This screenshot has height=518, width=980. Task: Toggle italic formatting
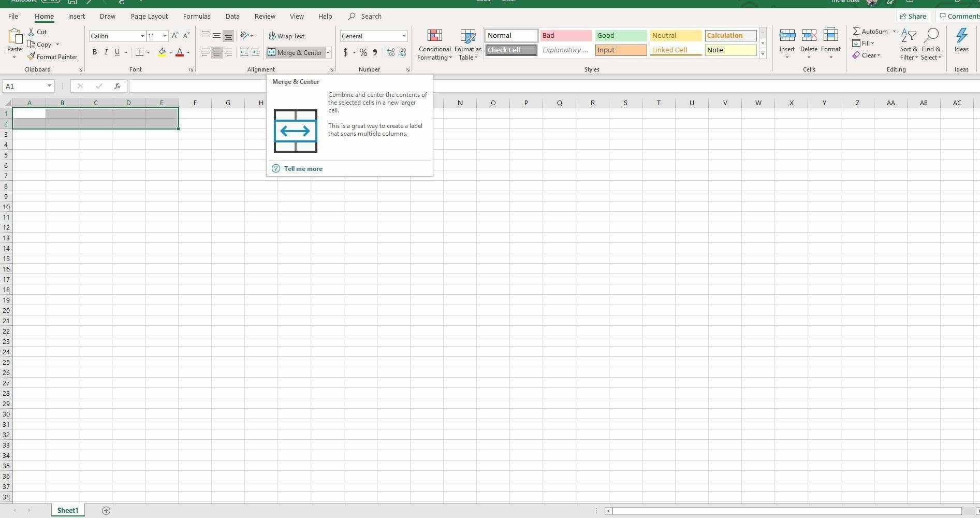[106, 52]
